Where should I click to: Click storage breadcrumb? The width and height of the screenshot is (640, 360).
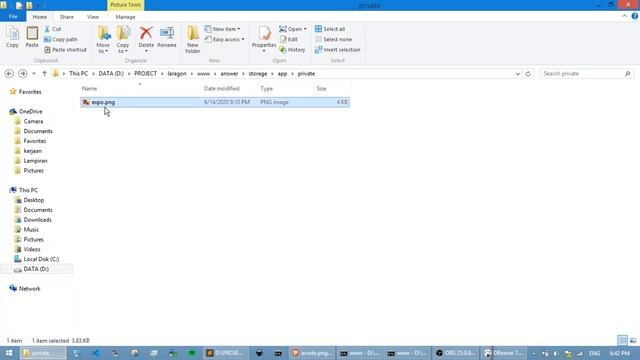258,73
